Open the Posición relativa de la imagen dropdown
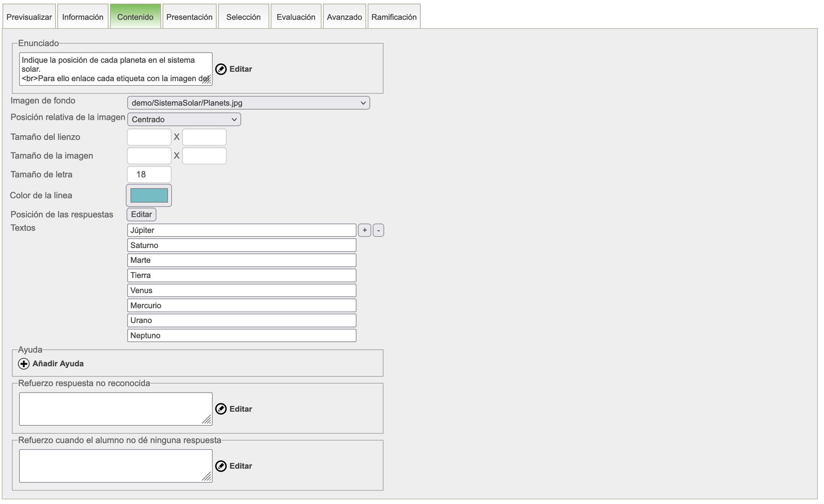 [184, 120]
